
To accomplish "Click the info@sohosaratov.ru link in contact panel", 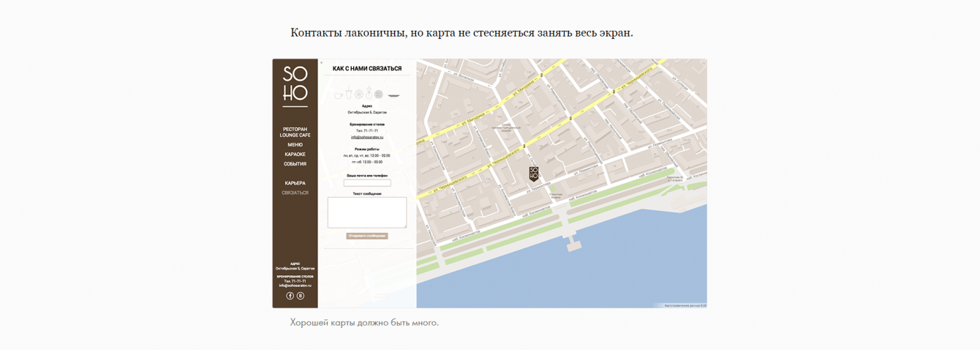I will [367, 137].
